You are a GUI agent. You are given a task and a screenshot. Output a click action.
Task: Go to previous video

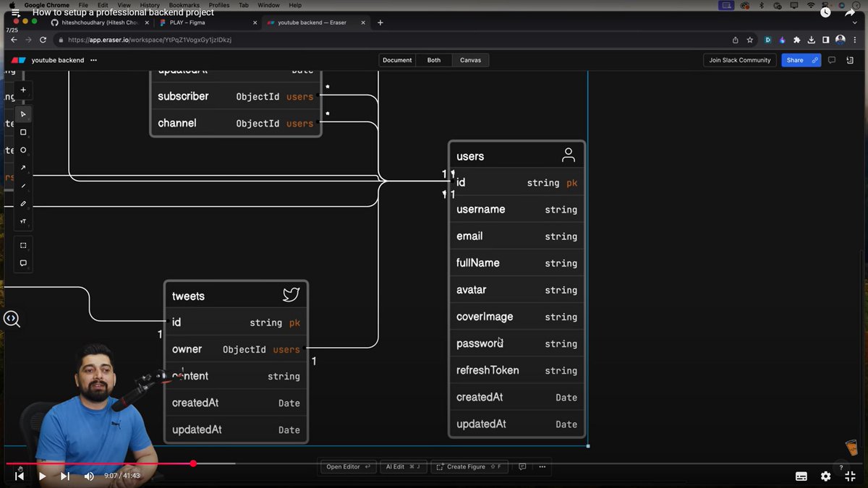20,476
